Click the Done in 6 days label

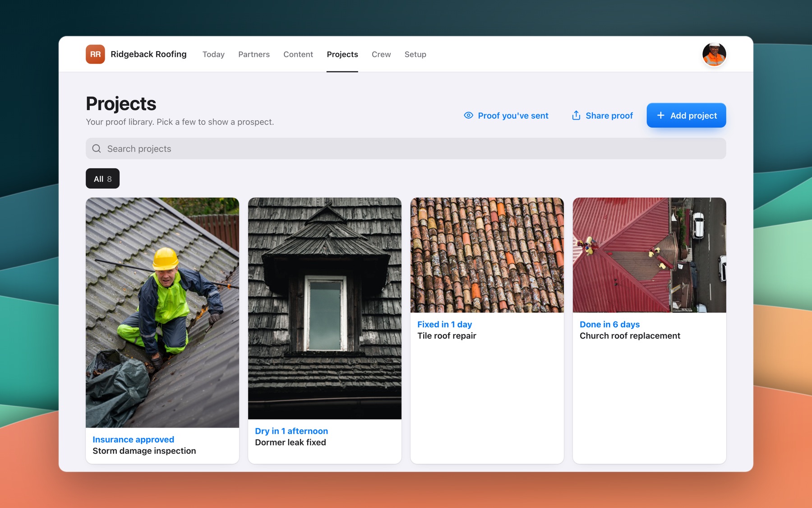[609, 325]
